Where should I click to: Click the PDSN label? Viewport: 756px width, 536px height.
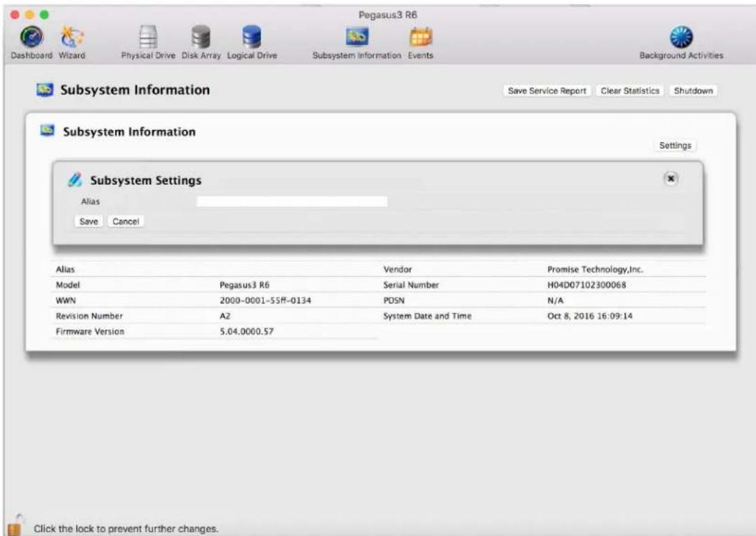394,301
